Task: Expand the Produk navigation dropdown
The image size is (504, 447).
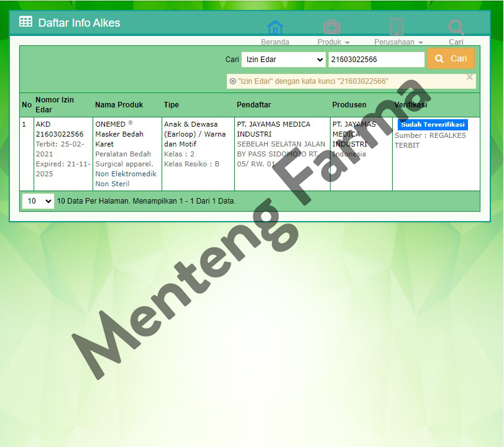Action: pos(332,42)
